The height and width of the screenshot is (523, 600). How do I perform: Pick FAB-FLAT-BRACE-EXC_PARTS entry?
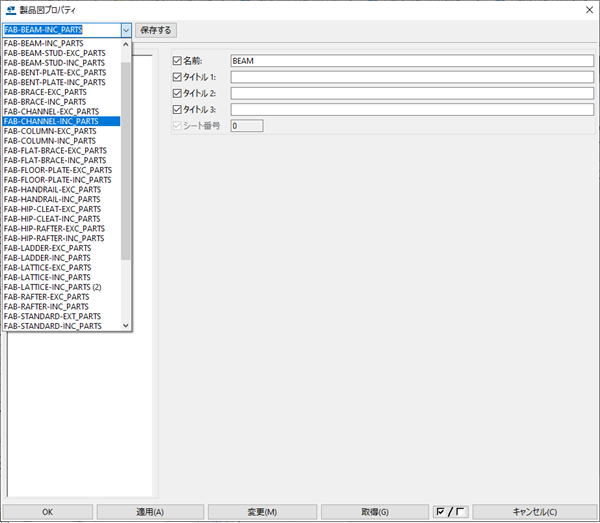(x=62, y=150)
